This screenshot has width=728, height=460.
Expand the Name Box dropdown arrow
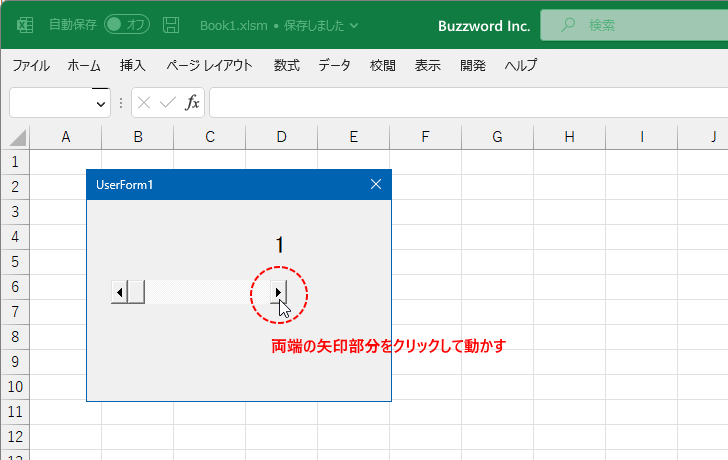[x=101, y=104]
